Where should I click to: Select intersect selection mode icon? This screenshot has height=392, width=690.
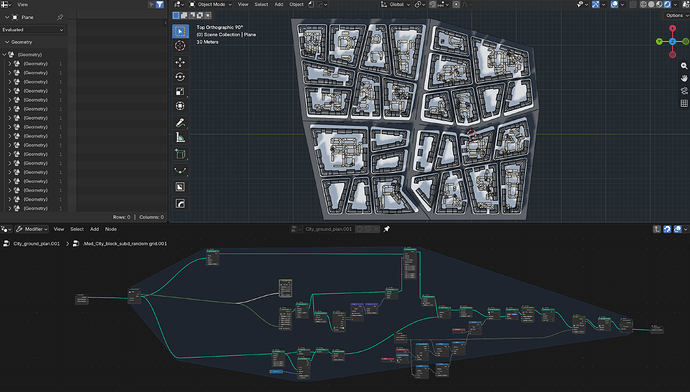click(208, 15)
